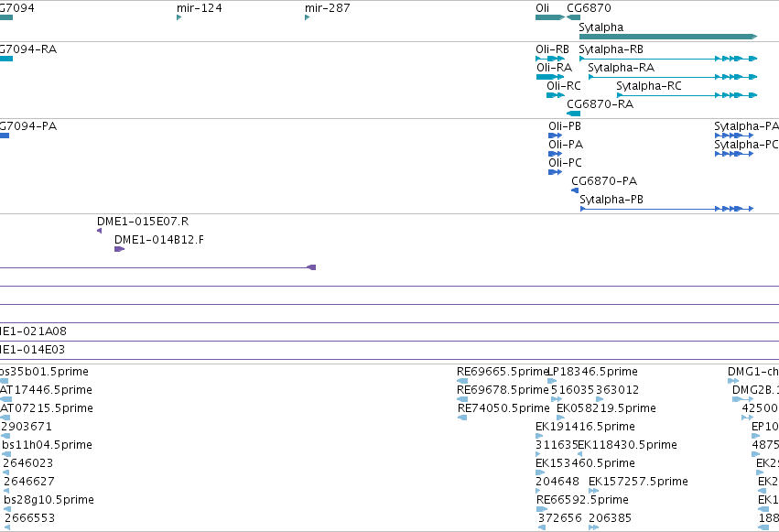Click the 311635 EST label
Image resolution: width=779 pixels, height=532 pixels.
[557, 445]
